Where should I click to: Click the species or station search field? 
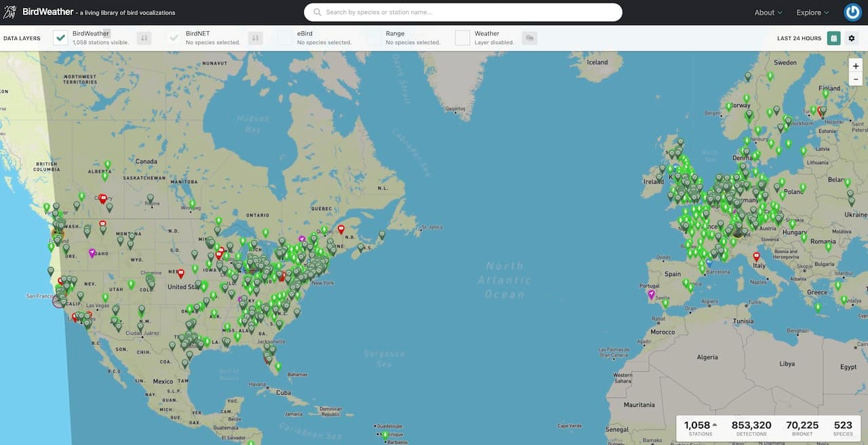[x=463, y=12]
